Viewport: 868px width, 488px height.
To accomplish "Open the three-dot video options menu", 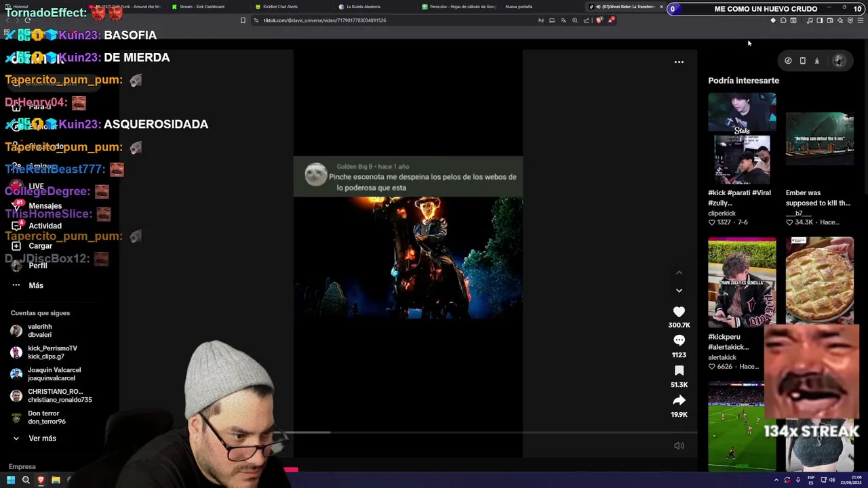I will 679,62.
